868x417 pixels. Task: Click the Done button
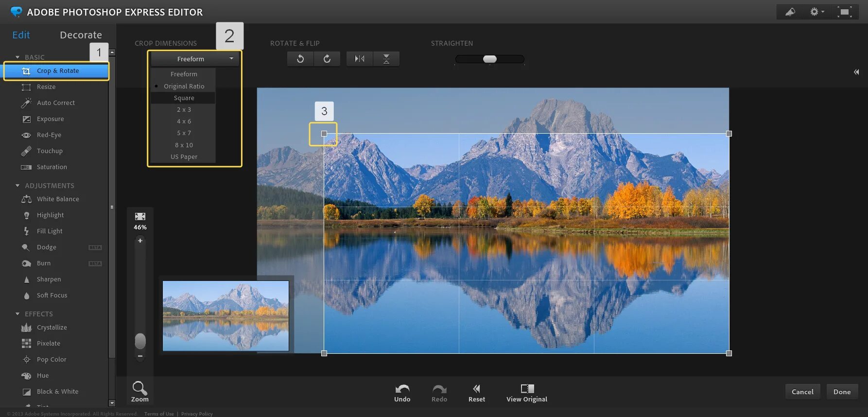pos(842,392)
